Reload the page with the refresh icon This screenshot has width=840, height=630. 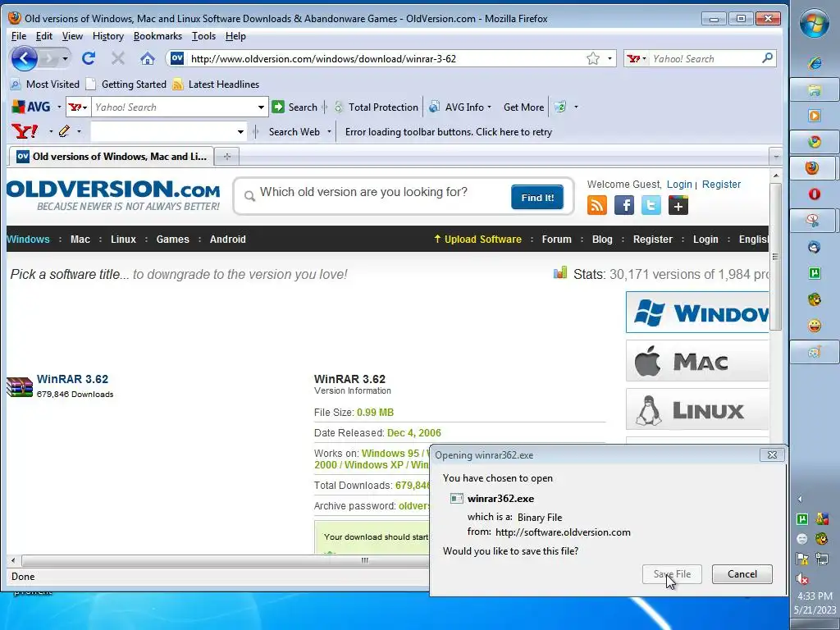[89, 58]
